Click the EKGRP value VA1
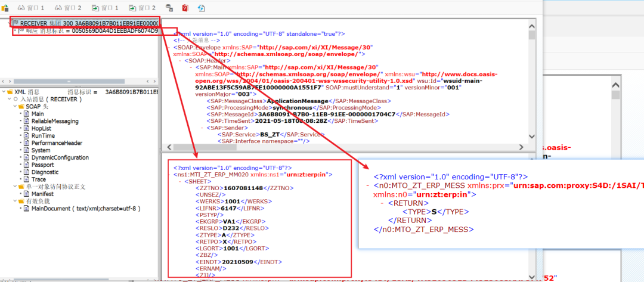 (x=229, y=222)
